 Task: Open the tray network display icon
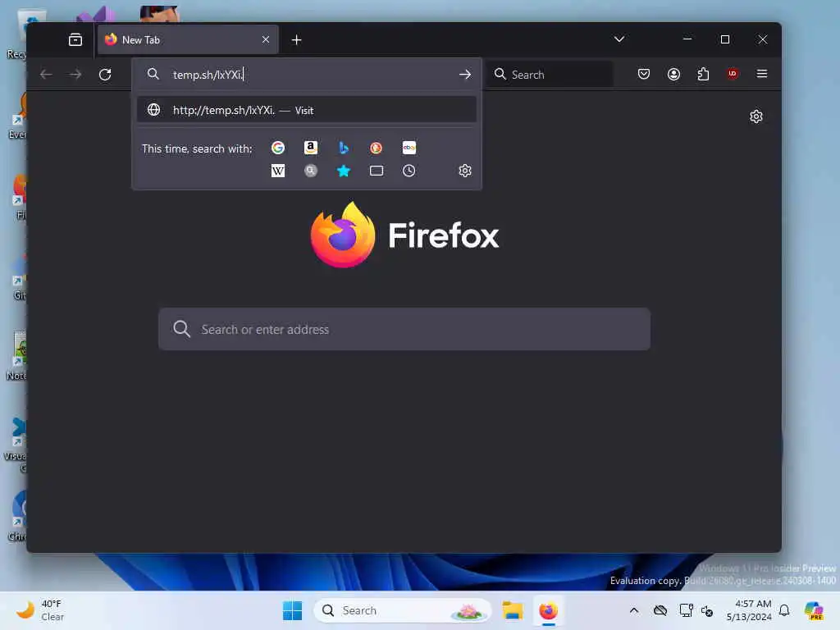[x=686, y=610]
